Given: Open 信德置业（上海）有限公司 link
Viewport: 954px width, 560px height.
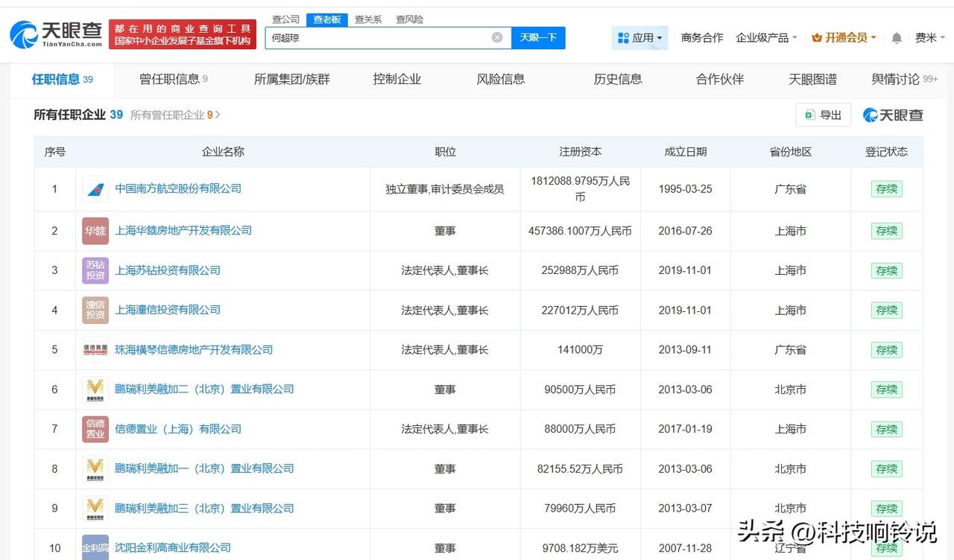Looking at the screenshot, I should [178, 429].
